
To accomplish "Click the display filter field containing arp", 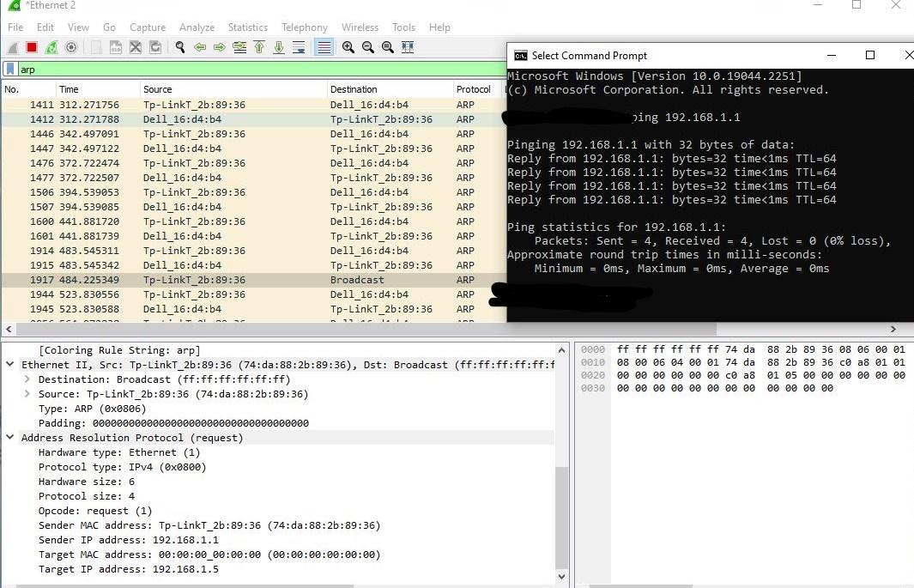I will pyautogui.click(x=261, y=70).
